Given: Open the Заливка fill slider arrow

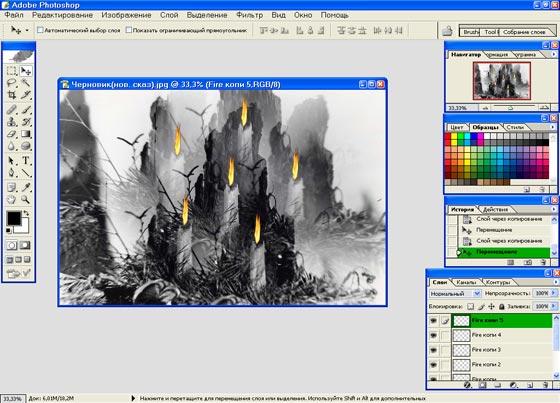Looking at the screenshot, I should tap(554, 307).
